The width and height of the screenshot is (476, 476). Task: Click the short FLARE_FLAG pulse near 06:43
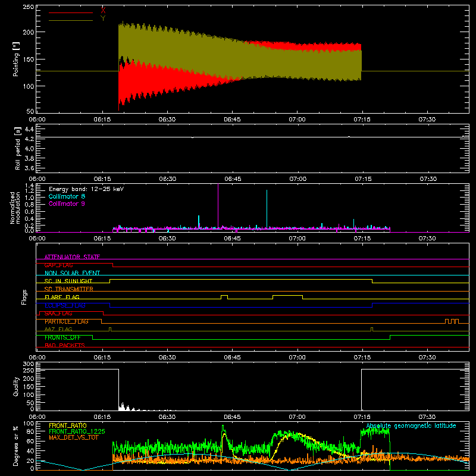(x=224, y=297)
